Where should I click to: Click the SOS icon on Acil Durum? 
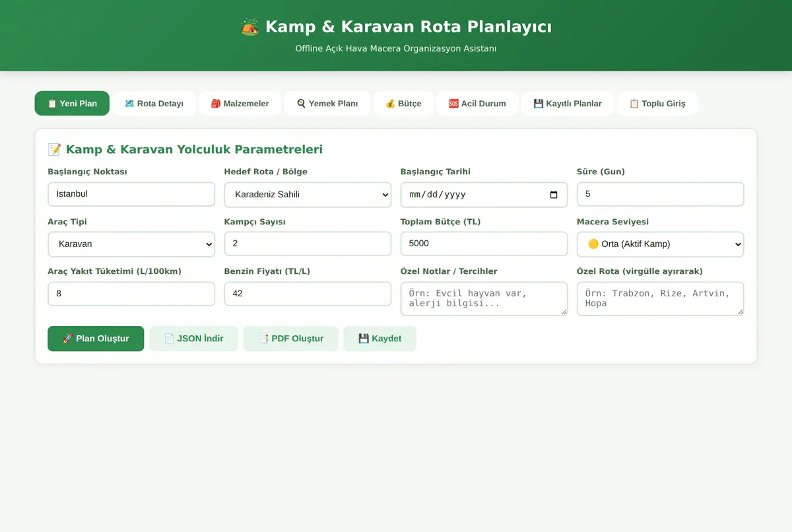click(453, 104)
